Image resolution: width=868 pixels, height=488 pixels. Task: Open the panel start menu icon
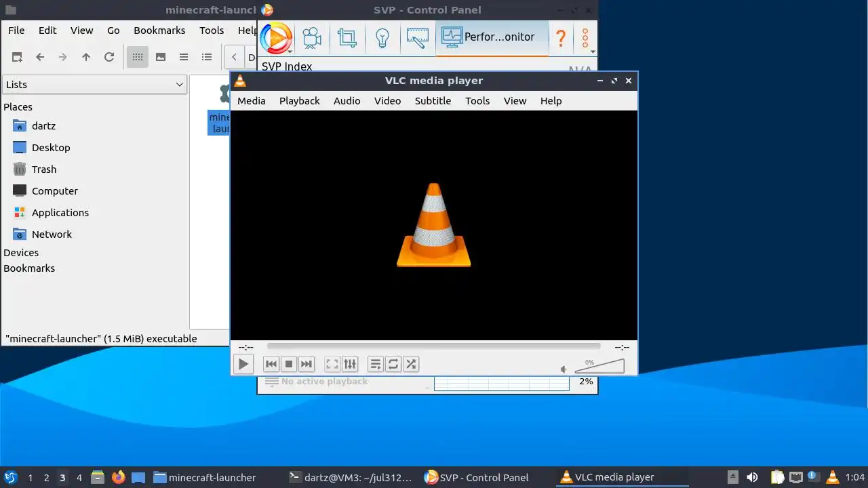click(10, 477)
